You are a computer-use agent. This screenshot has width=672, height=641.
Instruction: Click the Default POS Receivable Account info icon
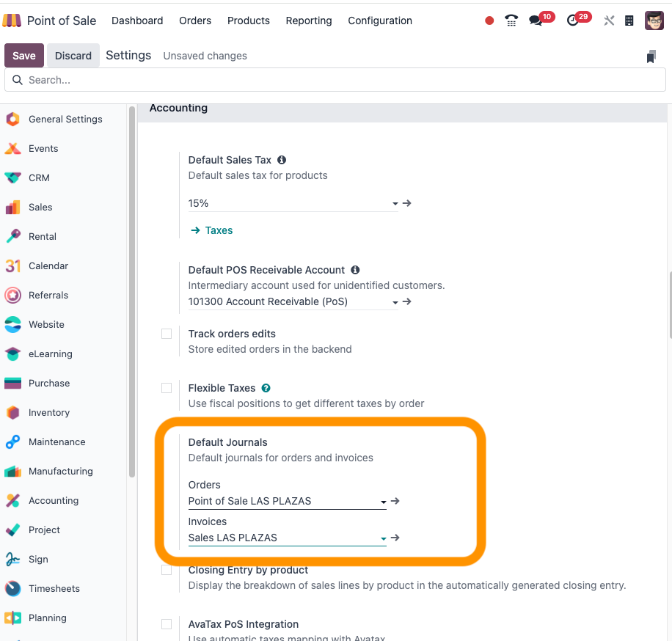click(x=355, y=270)
